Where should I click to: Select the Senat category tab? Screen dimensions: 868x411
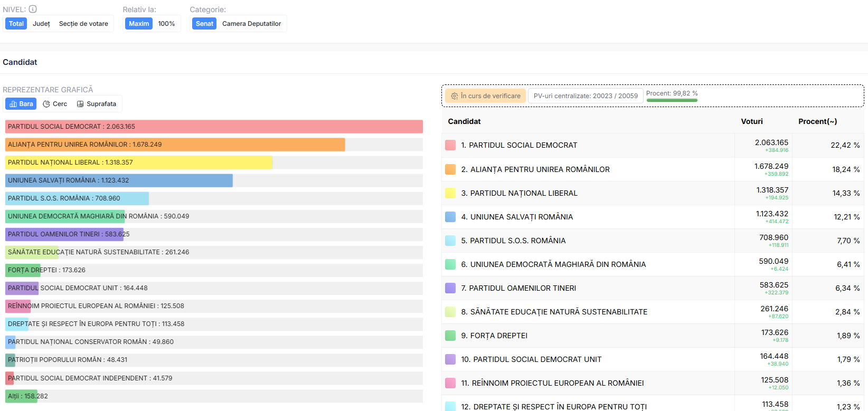tap(204, 24)
